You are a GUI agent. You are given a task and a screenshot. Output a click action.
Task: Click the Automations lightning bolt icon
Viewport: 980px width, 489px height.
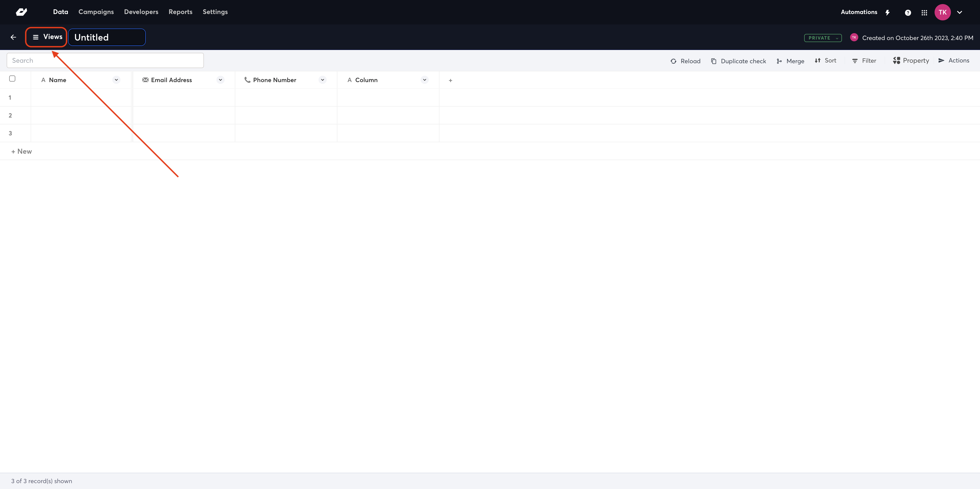pos(888,12)
